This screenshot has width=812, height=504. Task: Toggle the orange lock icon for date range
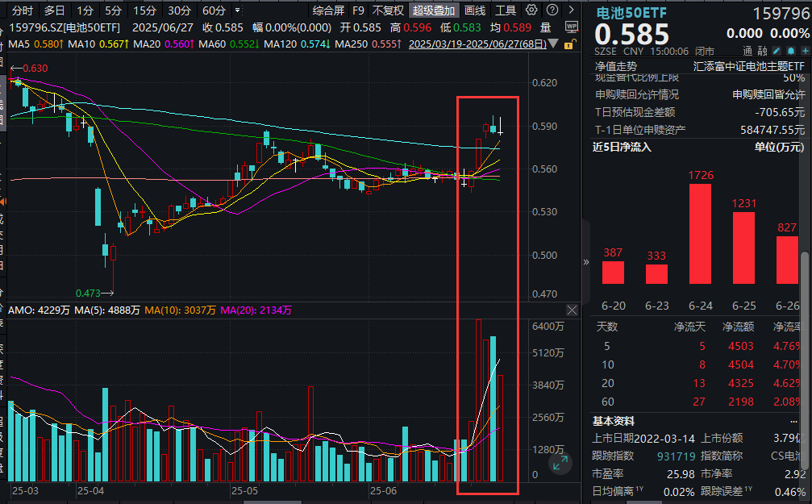568,44
